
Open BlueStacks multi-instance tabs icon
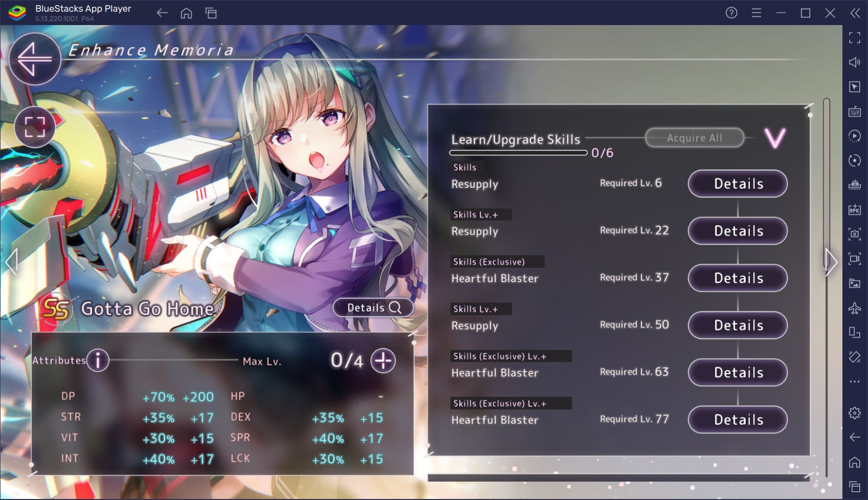[211, 13]
